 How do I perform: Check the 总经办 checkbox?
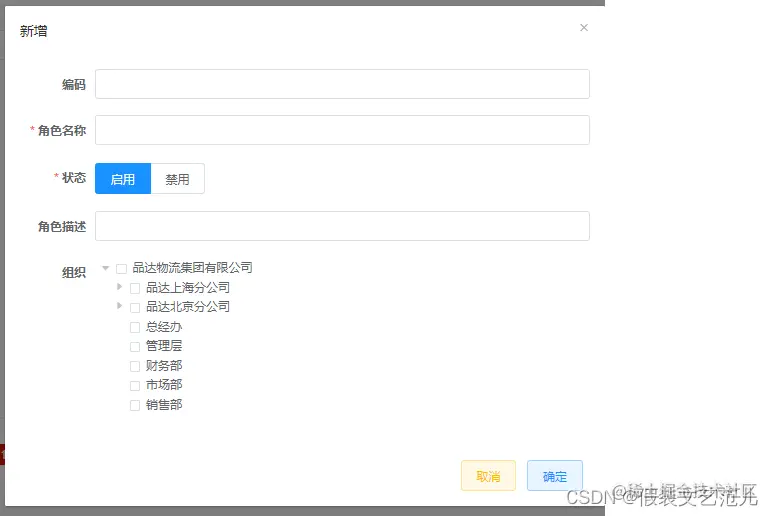(x=135, y=327)
